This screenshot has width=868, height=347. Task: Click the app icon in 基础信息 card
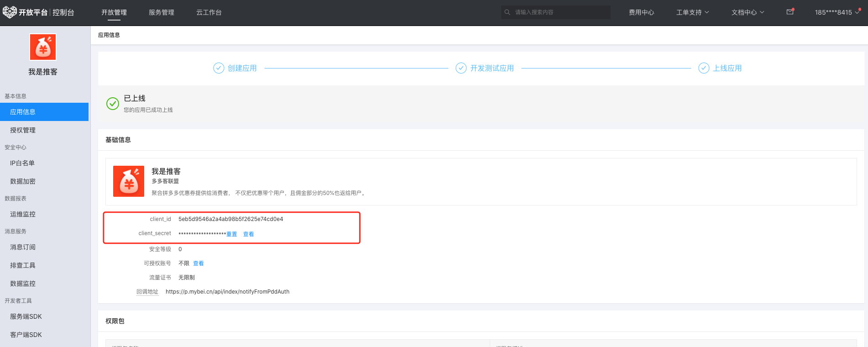pos(129,181)
